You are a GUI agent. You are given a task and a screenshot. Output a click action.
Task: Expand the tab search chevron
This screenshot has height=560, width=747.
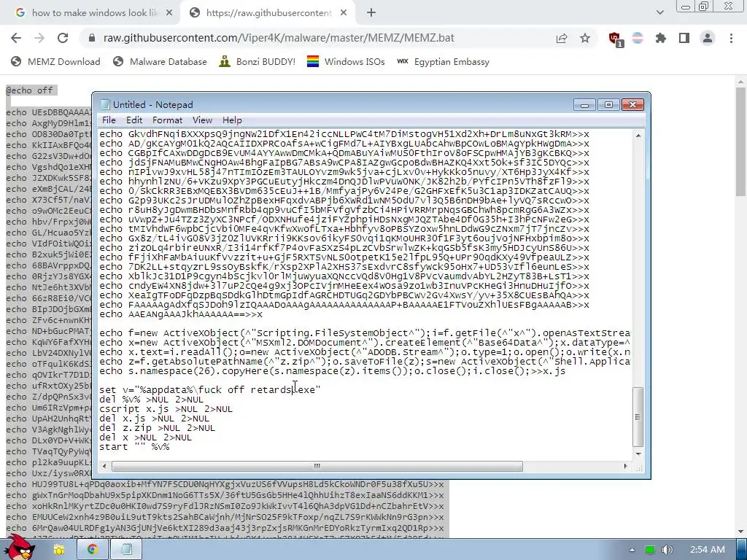(x=659, y=13)
